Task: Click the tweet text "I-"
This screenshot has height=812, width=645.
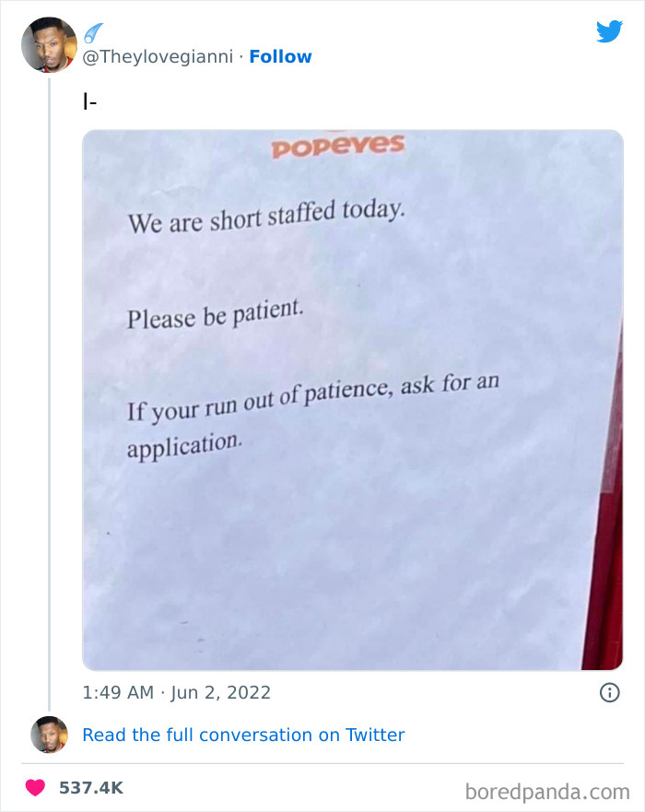Action: pos(89,101)
